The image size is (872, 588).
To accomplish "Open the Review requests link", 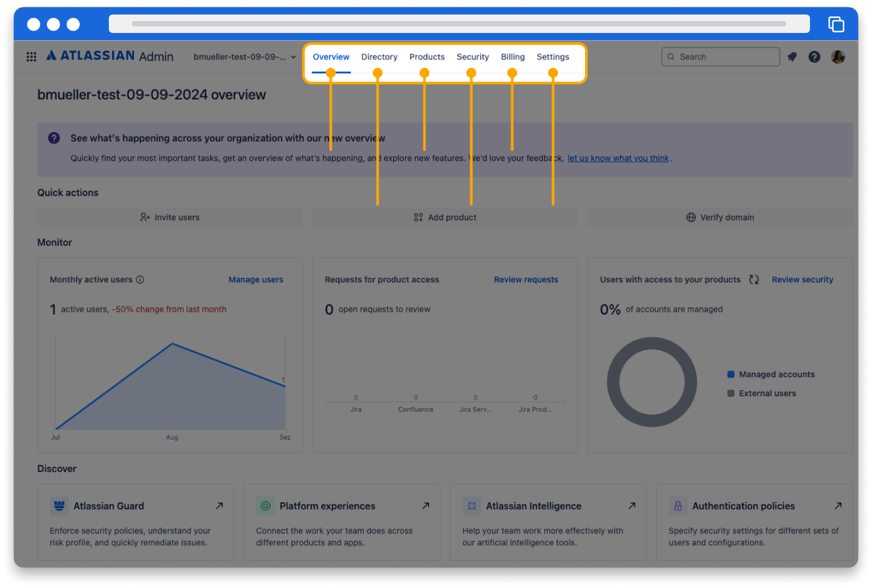I will 526,279.
